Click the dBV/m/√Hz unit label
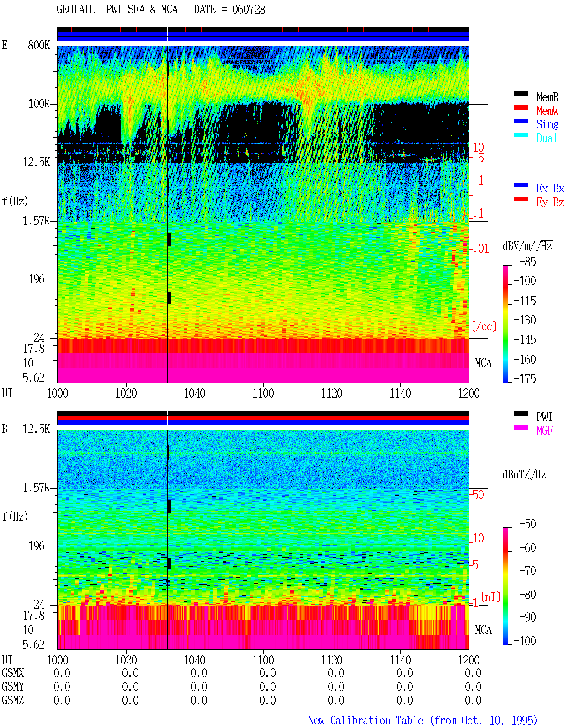The image size is (585, 728). click(527, 246)
